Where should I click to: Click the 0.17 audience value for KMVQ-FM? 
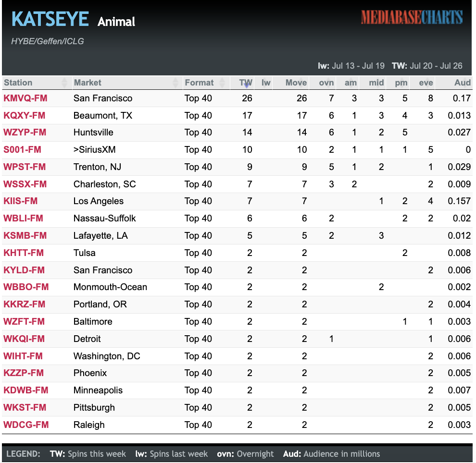click(x=462, y=98)
